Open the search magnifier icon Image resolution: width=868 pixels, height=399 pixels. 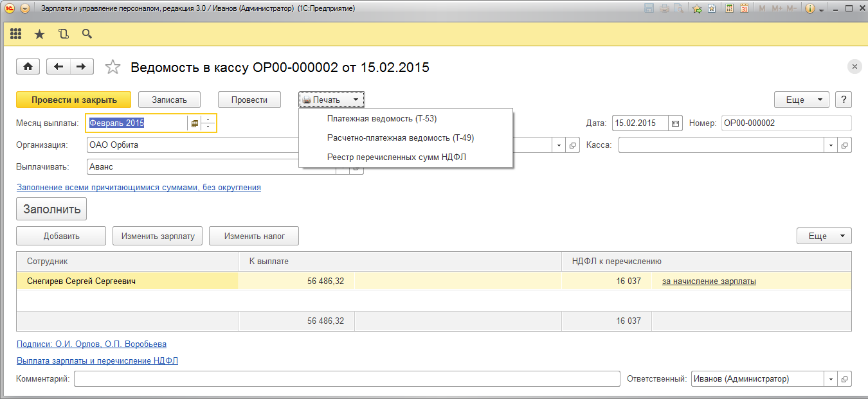tap(87, 34)
